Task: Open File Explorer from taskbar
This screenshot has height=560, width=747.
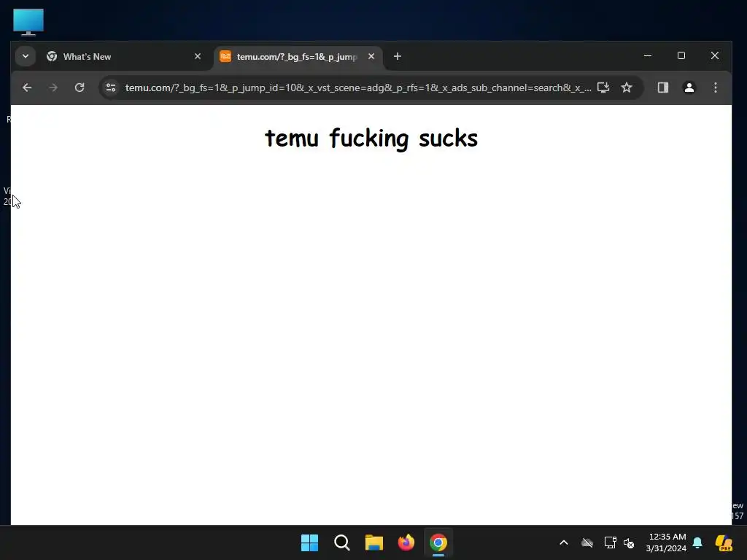Action: (374, 542)
